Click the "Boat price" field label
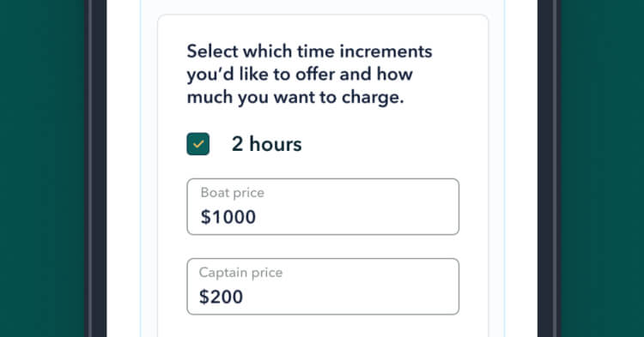644x337 pixels. [x=233, y=193]
